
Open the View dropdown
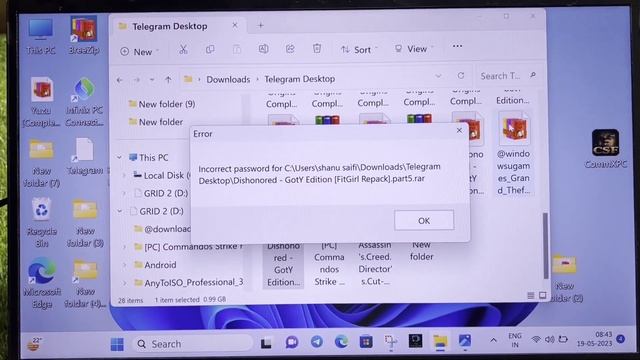[413, 49]
